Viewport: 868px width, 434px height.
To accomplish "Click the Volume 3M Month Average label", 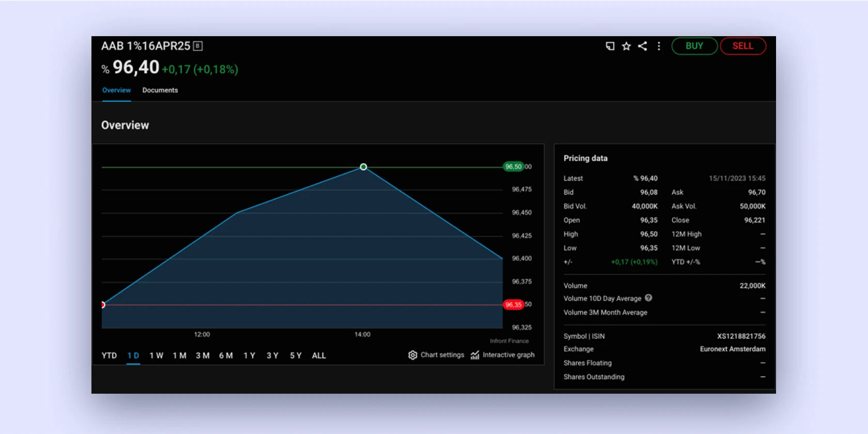I will click(606, 313).
